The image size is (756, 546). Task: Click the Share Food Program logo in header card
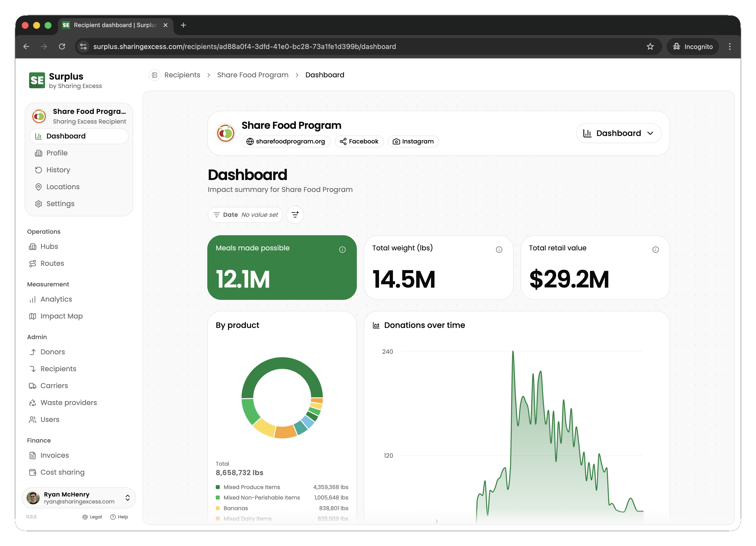coord(226,133)
